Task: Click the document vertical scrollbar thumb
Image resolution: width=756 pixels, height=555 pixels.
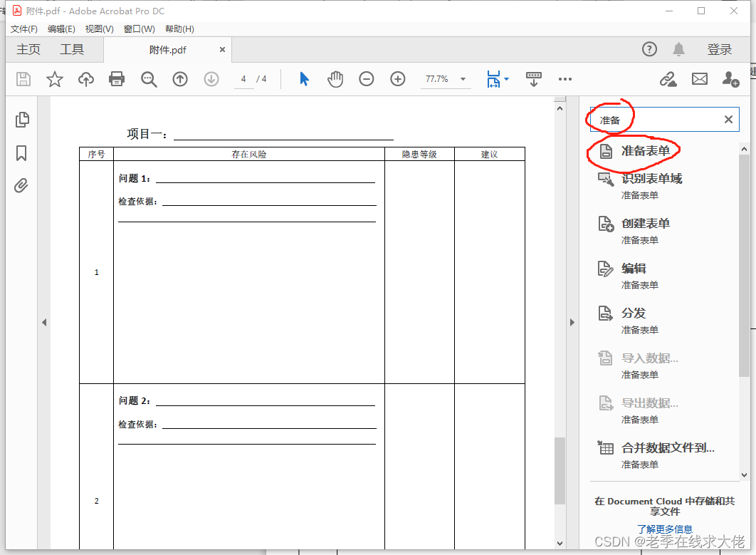Action: point(560,470)
